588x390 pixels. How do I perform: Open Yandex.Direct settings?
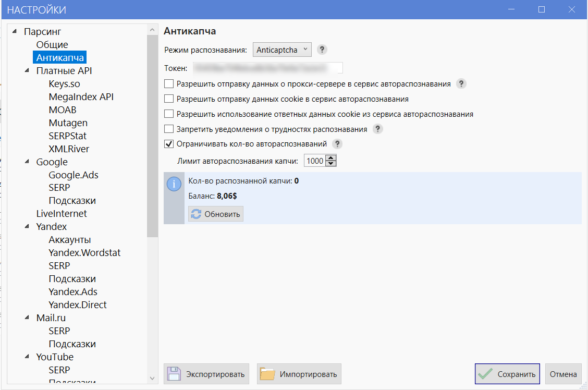[x=78, y=304]
